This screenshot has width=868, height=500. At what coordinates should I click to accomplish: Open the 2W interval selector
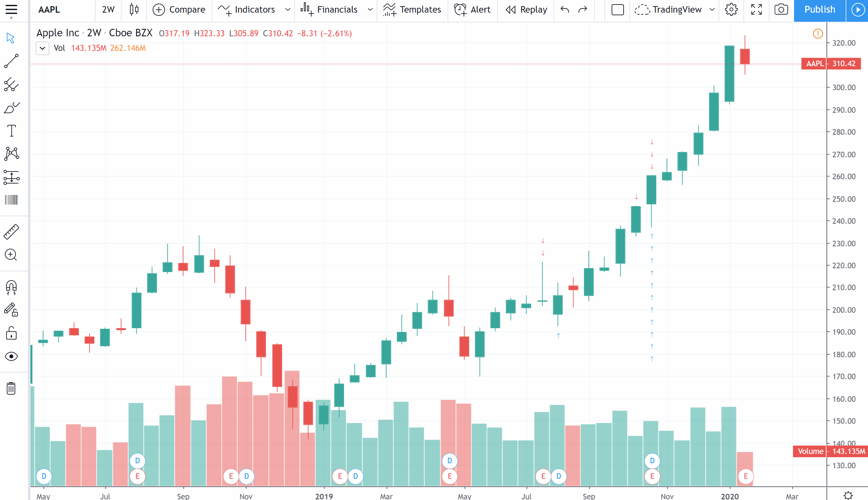tap(108, 10)
